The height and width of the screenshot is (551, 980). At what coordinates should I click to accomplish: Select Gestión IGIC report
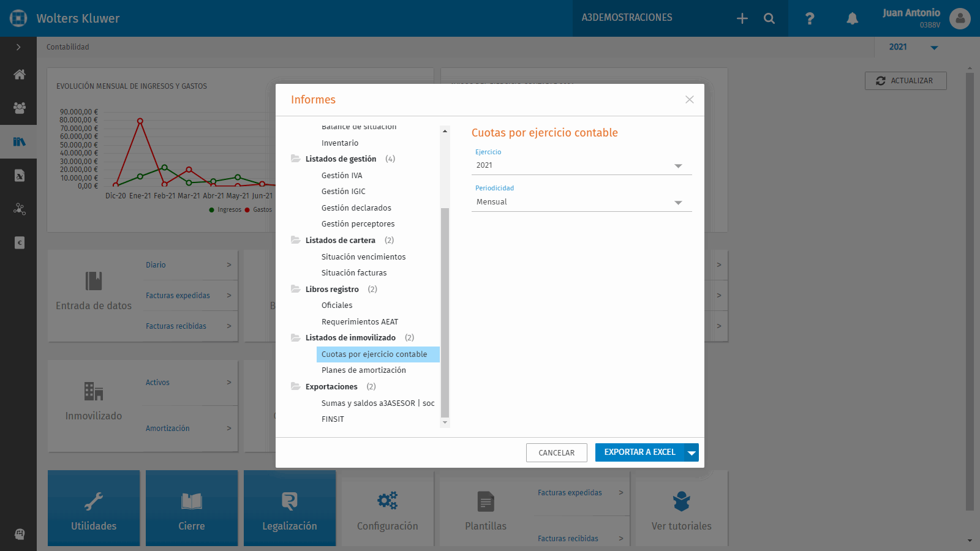point(344,192)
